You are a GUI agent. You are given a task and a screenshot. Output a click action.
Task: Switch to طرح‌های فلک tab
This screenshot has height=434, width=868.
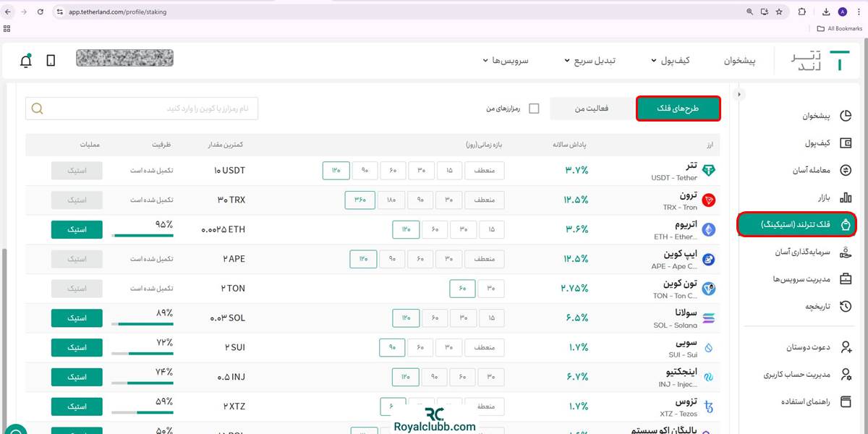coord(678,109)
